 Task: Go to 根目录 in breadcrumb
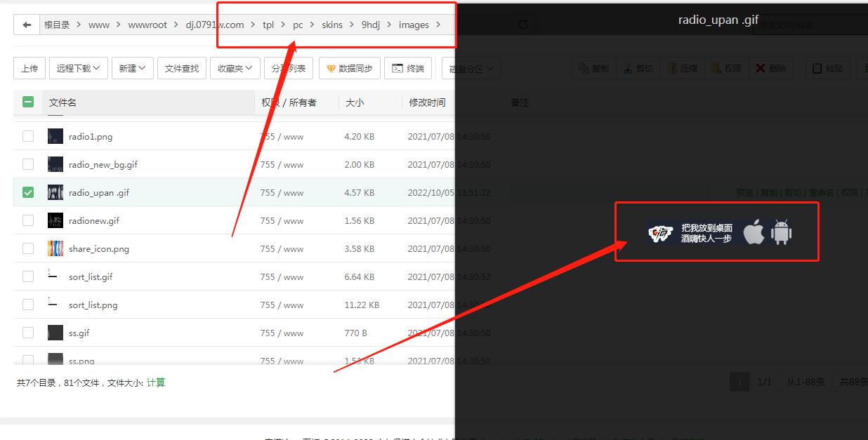(x=57, y=25)
